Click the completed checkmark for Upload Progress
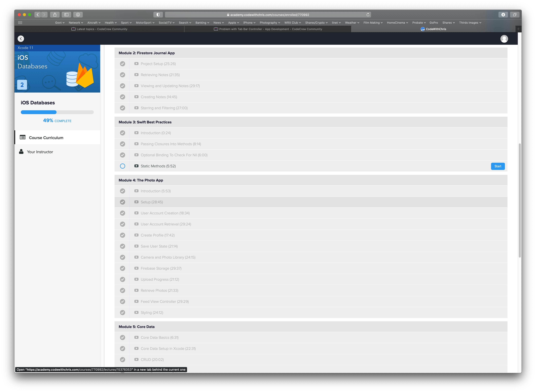The image size is (536, 392). point(122,279)
